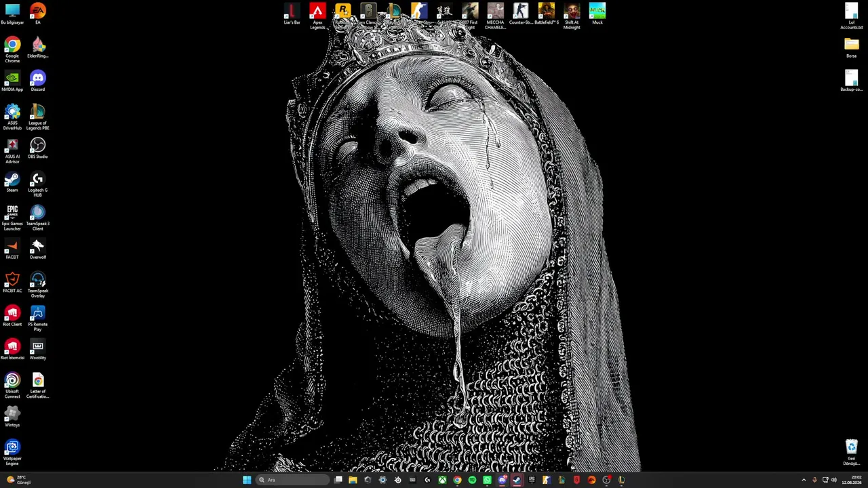Open the TeamSpeak Overlay desktop icon
868x488 pixels.
(x=38, y=285)
